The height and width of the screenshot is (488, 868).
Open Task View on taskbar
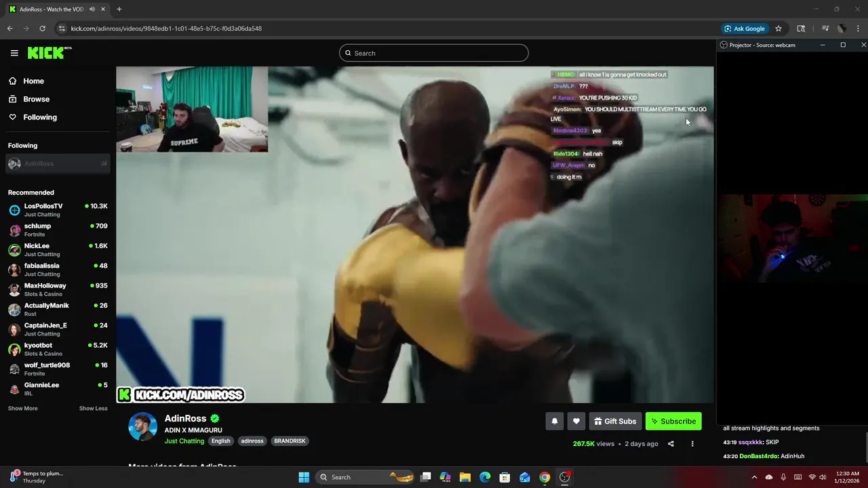[x=425, y=477]
